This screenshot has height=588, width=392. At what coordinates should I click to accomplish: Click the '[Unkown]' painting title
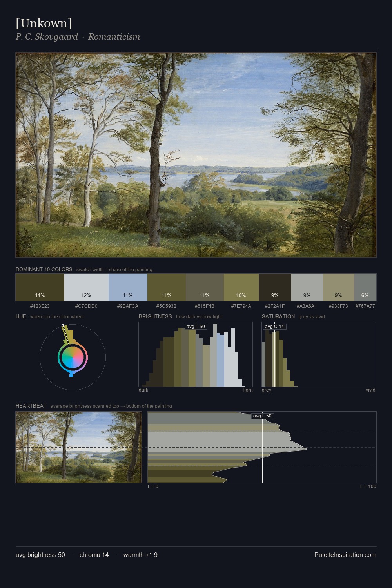[44, 23]
